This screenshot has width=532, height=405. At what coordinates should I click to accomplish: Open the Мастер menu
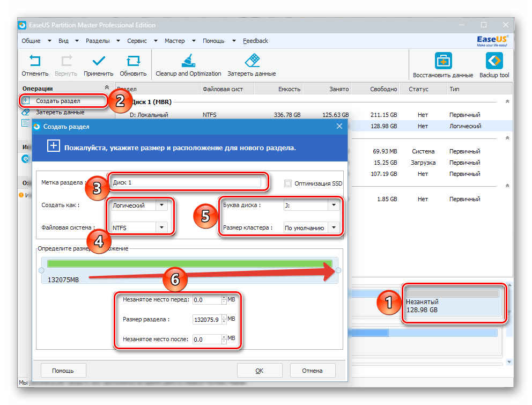pyautogui.click(x=175, y=41)
